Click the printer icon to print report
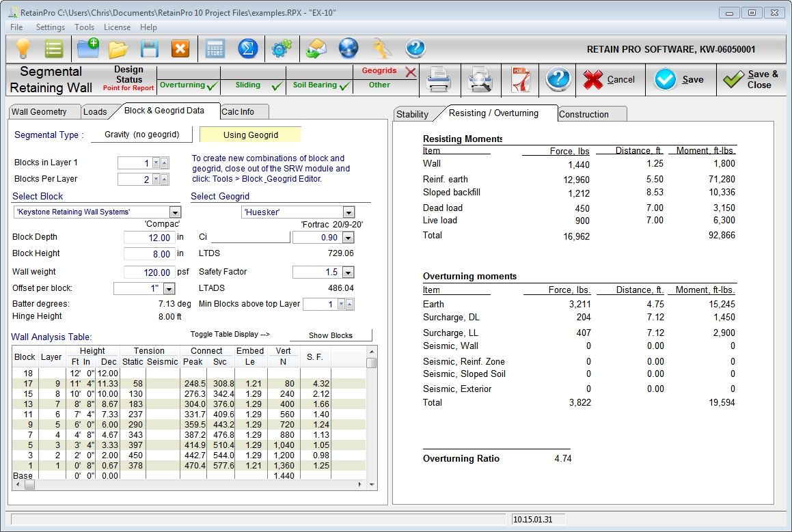Viewport: 792px width, 532px height. [438, 81]
